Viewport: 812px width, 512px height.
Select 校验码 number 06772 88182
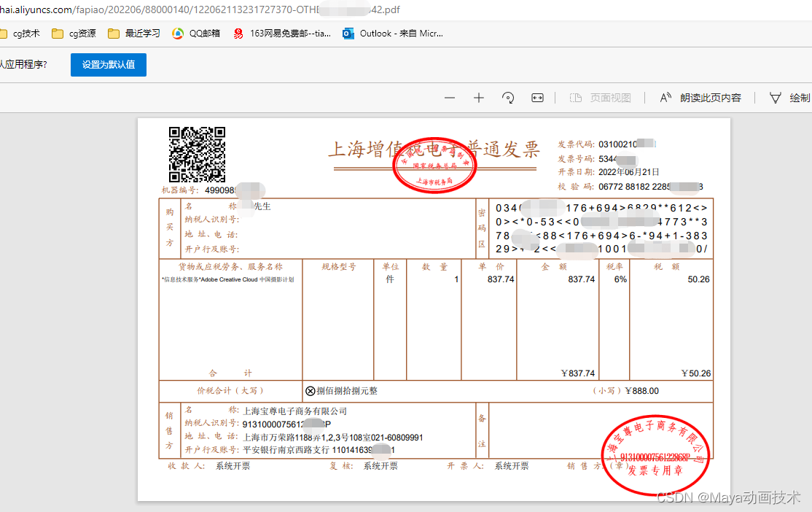(x=624, y=187)
